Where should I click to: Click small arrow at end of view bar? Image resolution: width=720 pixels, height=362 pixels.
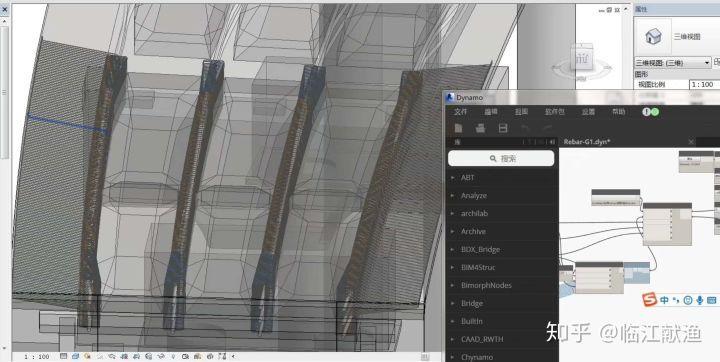pyautogui.click(x=233, y=356)
